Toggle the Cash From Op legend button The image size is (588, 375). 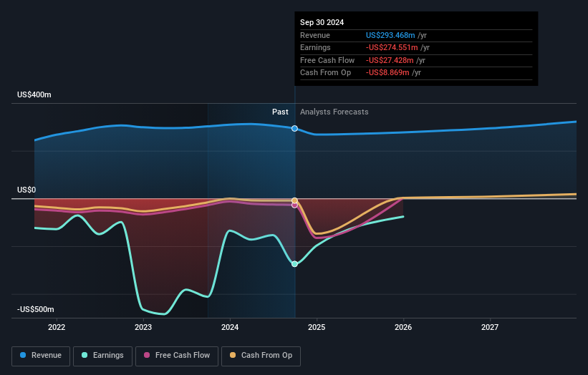pyautogui.click(x=261, y=356)
